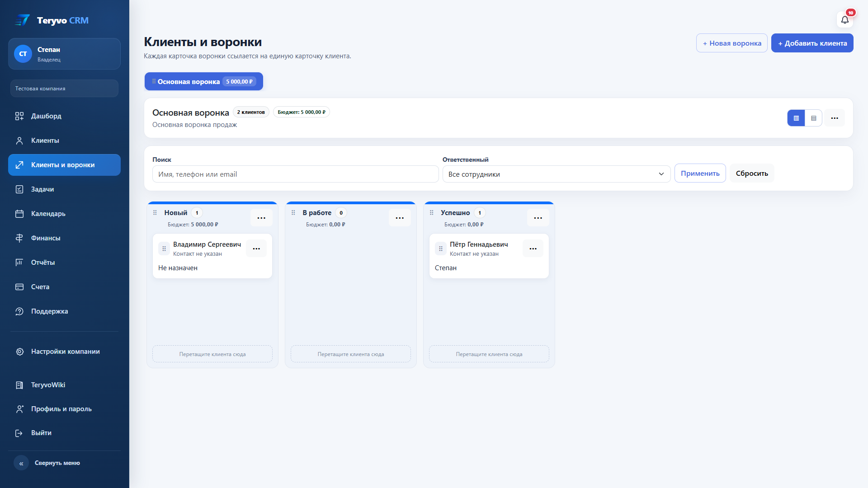Switch to list view
Viewport: 868px width, 488px height.
[813, 118]
